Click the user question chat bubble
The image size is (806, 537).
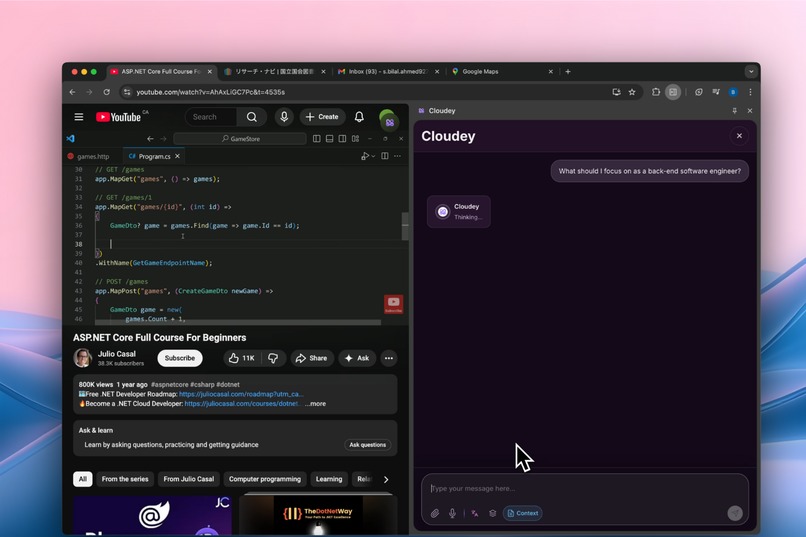[650, 171]
